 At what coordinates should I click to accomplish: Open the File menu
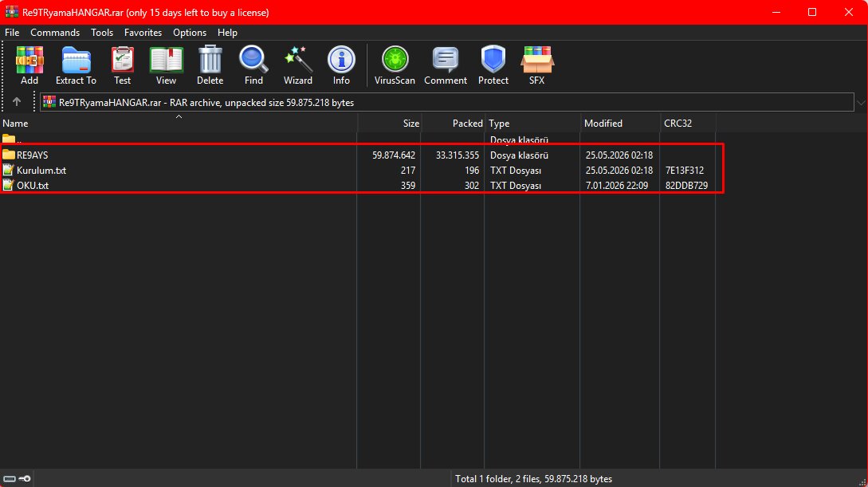[x=12, y=33]
